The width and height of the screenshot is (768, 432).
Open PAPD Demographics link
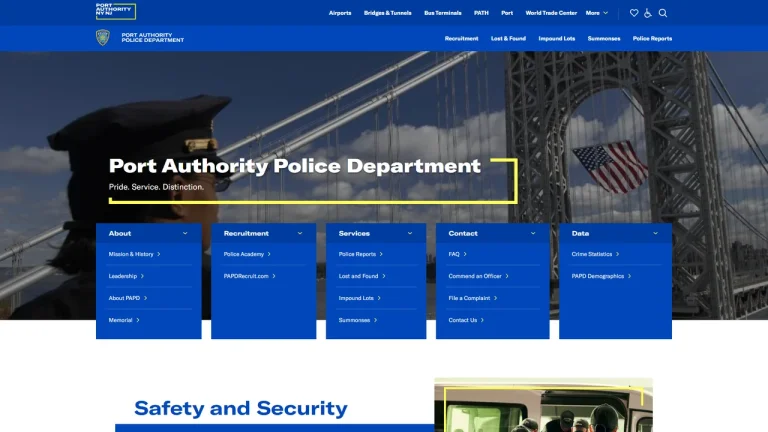click(x=601, y=276)
